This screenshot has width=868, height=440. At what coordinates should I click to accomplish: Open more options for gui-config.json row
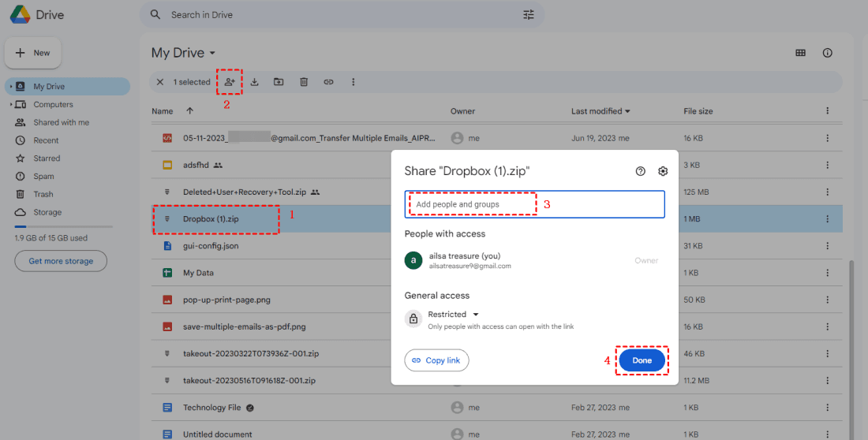(828, 246)
